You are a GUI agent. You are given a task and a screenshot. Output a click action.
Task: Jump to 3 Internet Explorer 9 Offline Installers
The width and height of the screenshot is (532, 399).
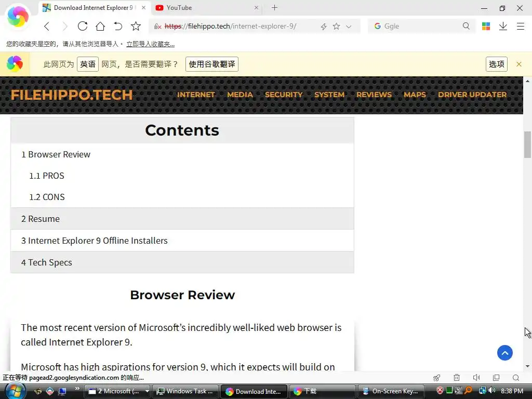pyautogui.click(x=95, y=241)
